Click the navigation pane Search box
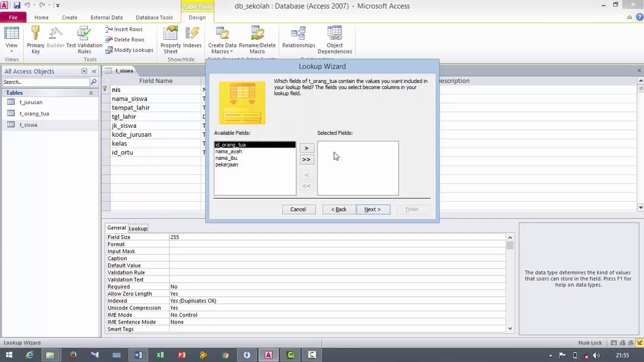This screenshot has width=644, height=362. tap(46, 82)
